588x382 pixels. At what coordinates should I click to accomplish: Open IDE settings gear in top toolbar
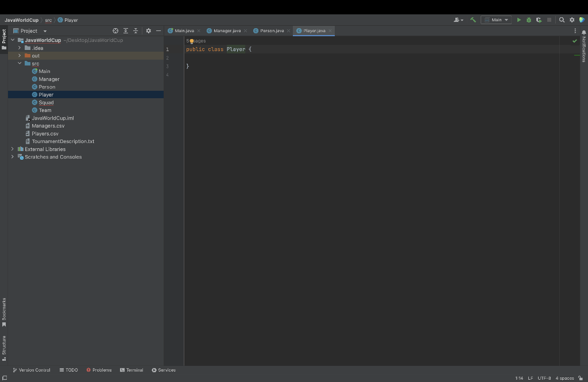tap(572, 20)
